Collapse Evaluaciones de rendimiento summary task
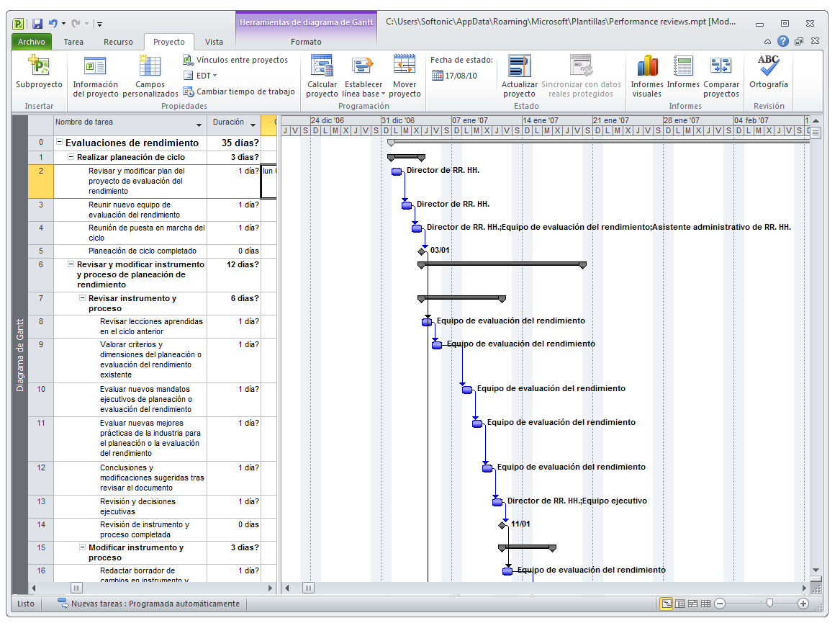 pos(60,142)
